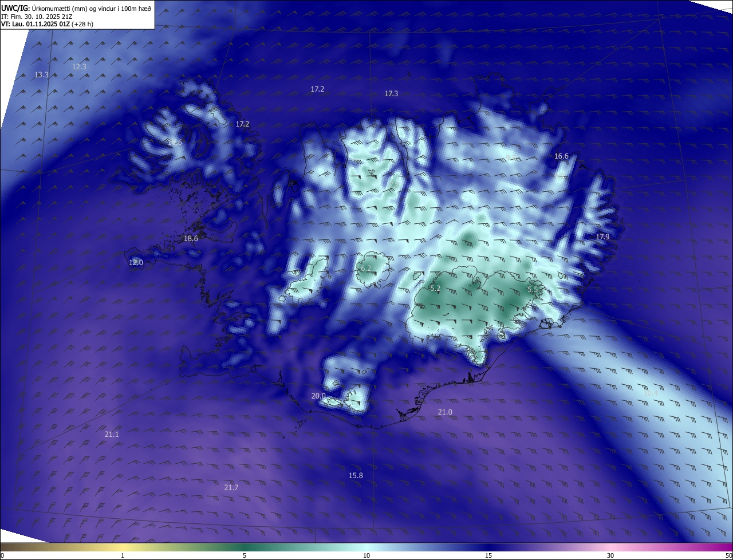Click the 17.9 value label on the map

[x=602, y=236]
